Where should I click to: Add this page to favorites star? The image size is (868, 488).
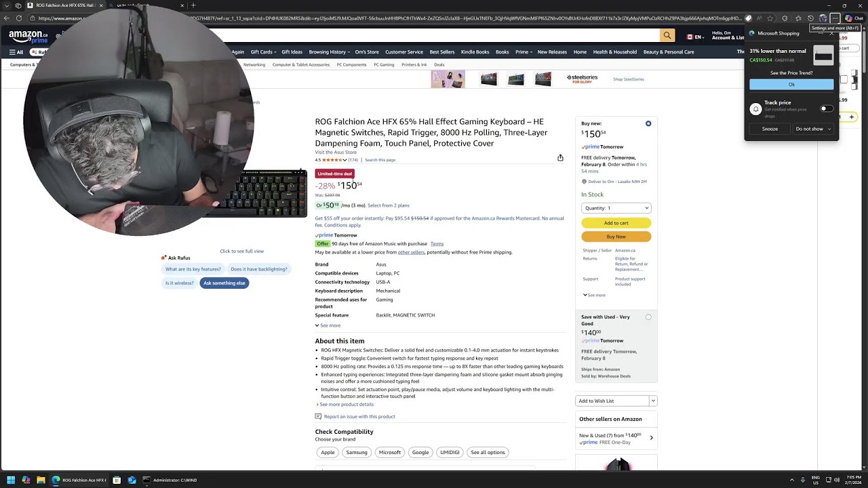[770, 18]
